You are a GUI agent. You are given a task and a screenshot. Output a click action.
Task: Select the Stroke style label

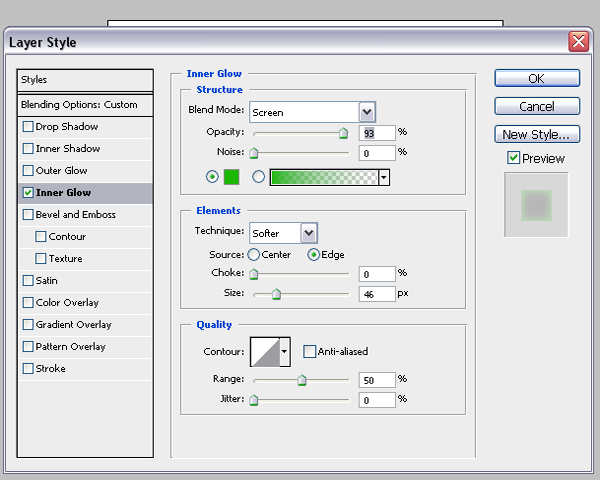click(51, 369)
